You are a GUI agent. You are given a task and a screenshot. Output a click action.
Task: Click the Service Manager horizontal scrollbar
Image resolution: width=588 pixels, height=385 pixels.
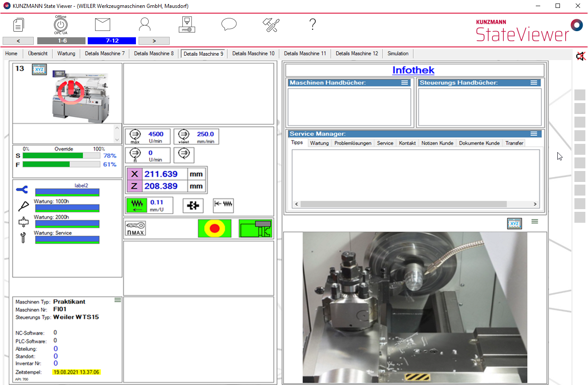coord(403,204)
